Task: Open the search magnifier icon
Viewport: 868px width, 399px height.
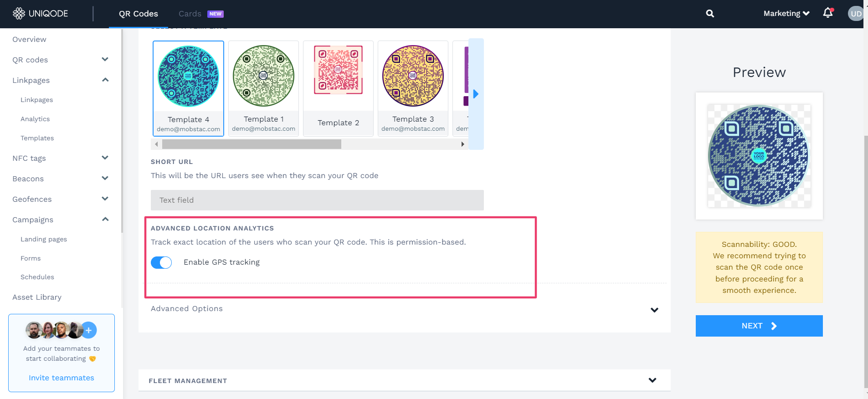Action: [710, 14]
